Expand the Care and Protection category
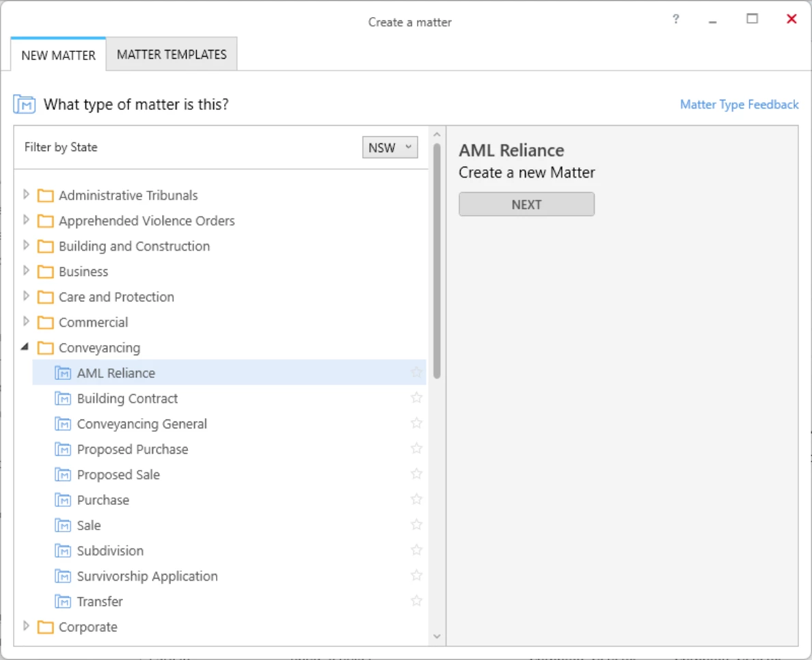This screenshot has height=660, width=812. point(26,296)
